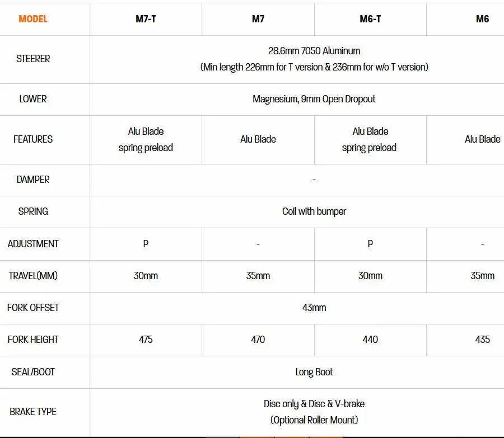Viewport: 504px width, 438px height.
Task: Select the M7-T column header
Action: click(x=146, y=19)
